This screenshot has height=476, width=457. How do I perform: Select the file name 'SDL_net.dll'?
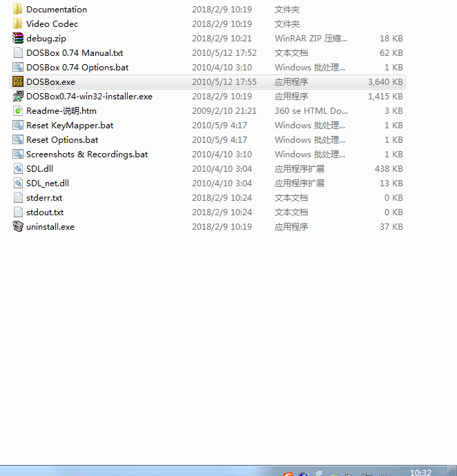pyautogui.click(x=48, y=184)
